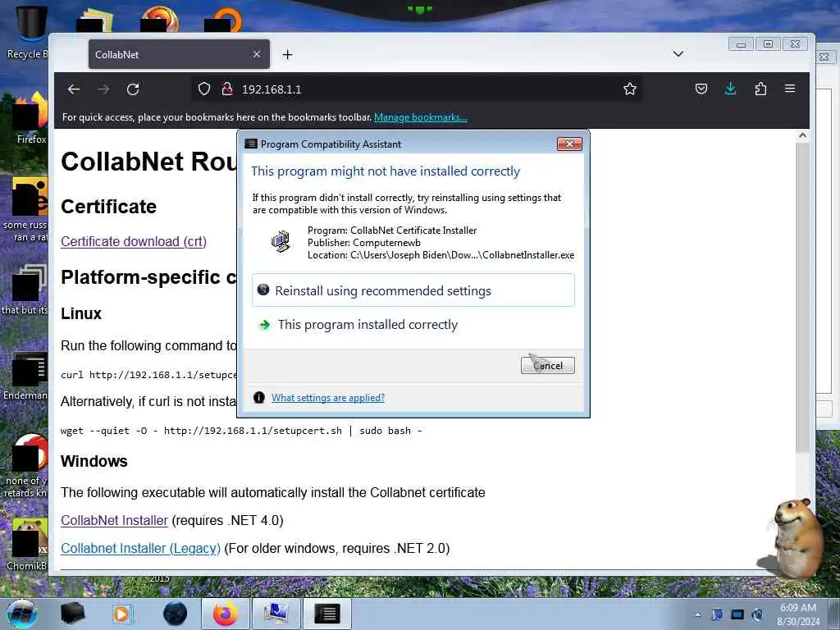Screen dimensions: 840x630
Task: Cancel the Program Compatibility Assistant dialog
Action: pyautogui.click(x=547, y=365)
